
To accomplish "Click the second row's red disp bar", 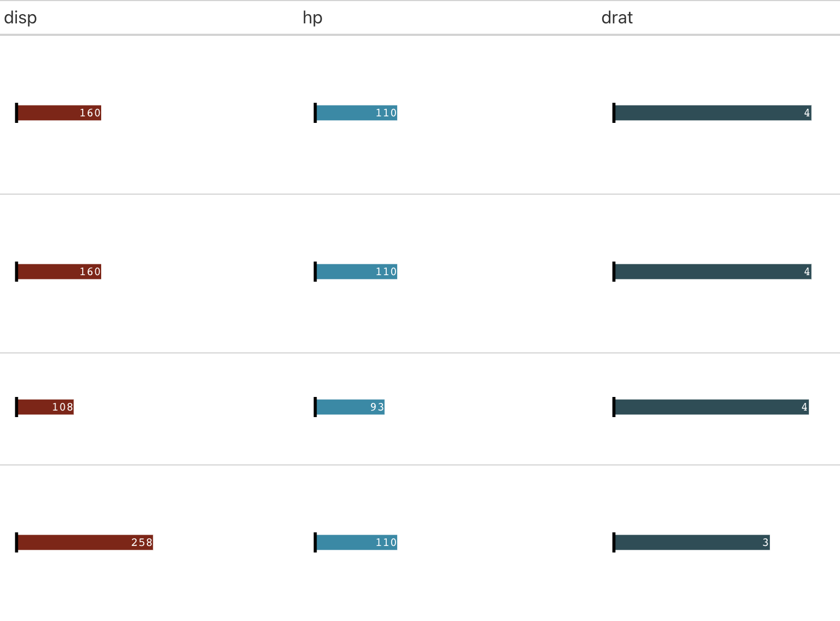I will click(59, 272).
